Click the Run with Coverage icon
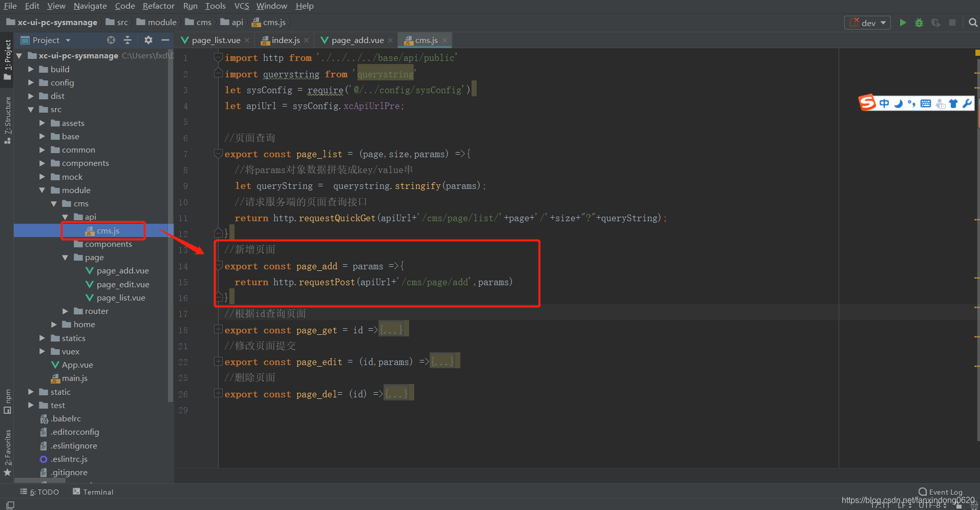This screenshot has height=510, width=980. tap(935, 23)
